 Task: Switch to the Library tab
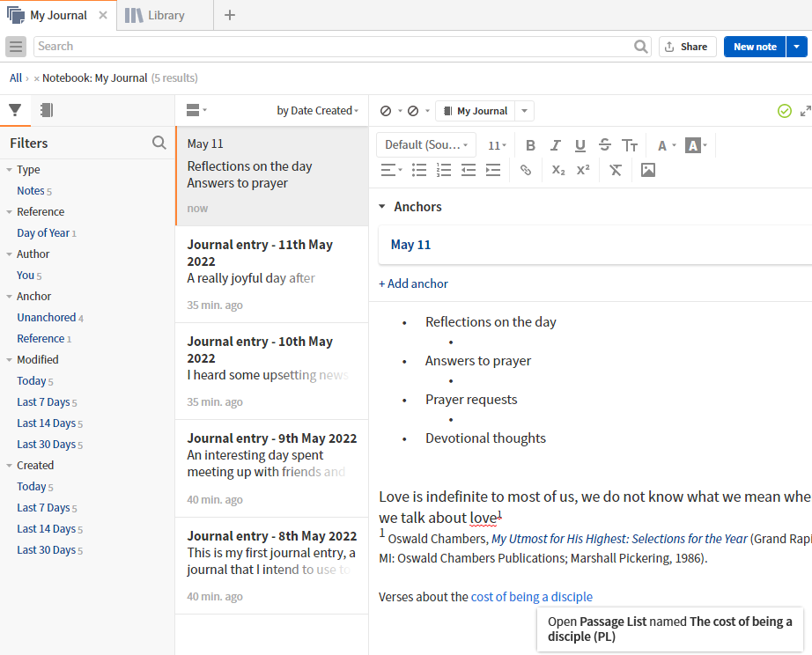[x=166, y=16]
